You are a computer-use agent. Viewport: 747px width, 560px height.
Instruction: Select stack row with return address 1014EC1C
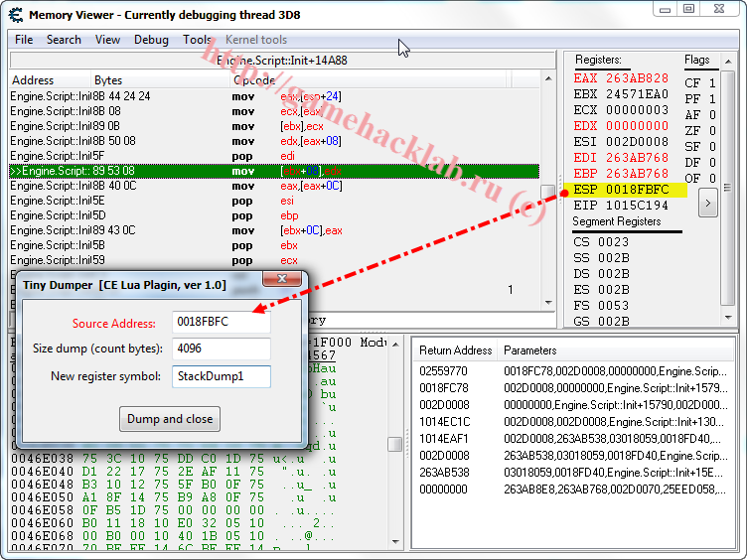point(573,422)
